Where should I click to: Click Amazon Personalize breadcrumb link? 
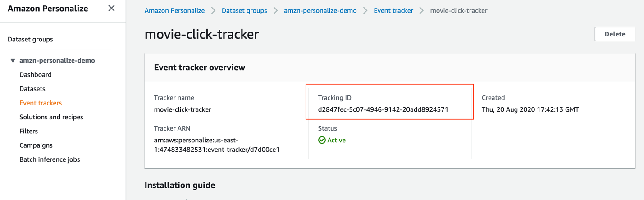point(174,10)
